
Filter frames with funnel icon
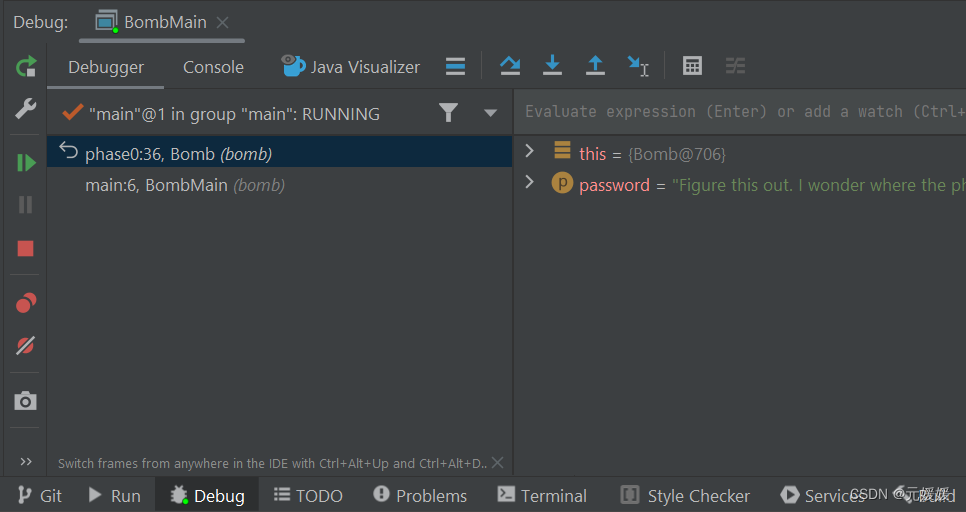point(448,112)
